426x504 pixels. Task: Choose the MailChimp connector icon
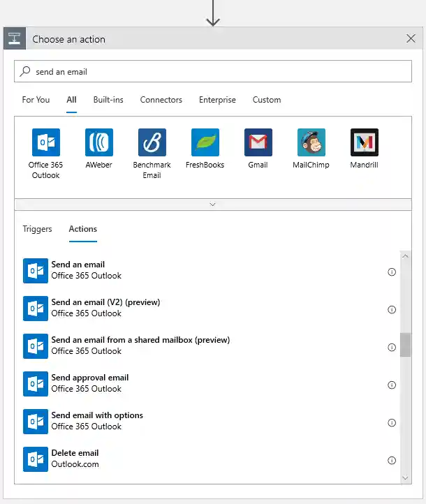(311, 142)
